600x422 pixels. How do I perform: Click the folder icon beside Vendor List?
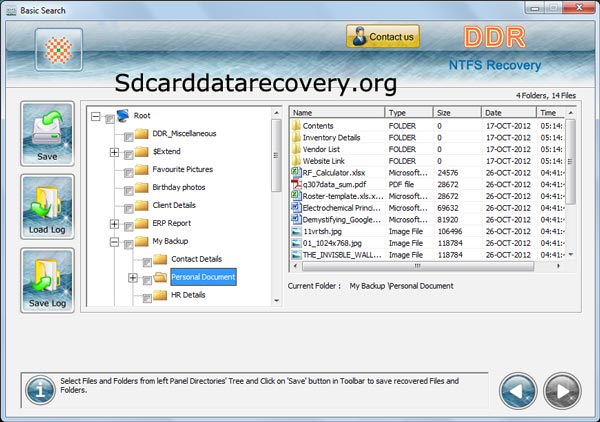(296, 149)
